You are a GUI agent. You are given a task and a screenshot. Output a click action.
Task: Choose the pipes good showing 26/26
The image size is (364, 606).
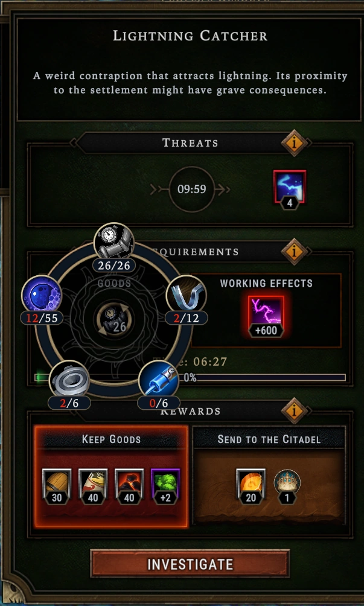coord(114,247)
